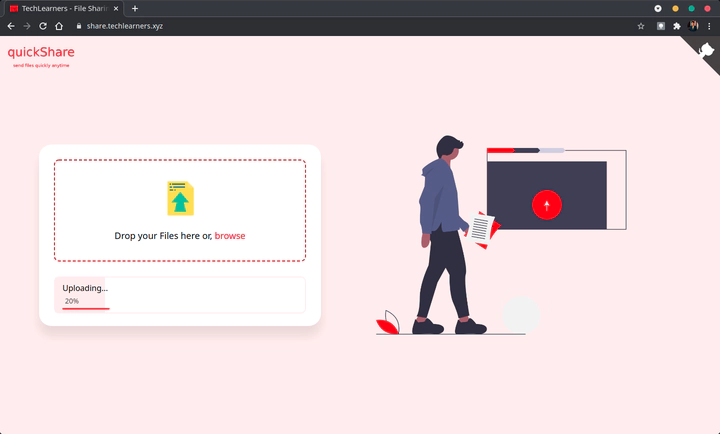Open the user profile avatar in toolbar

pyautogui.click(x=693, y=26)
